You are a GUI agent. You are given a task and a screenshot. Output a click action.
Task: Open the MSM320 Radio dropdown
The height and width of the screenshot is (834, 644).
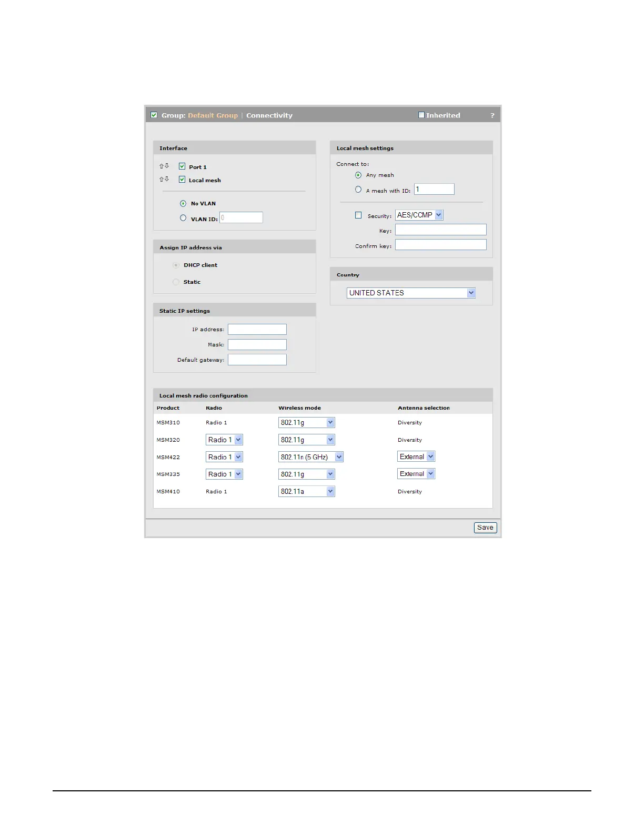pyautogui.click(x=224, y=440)
